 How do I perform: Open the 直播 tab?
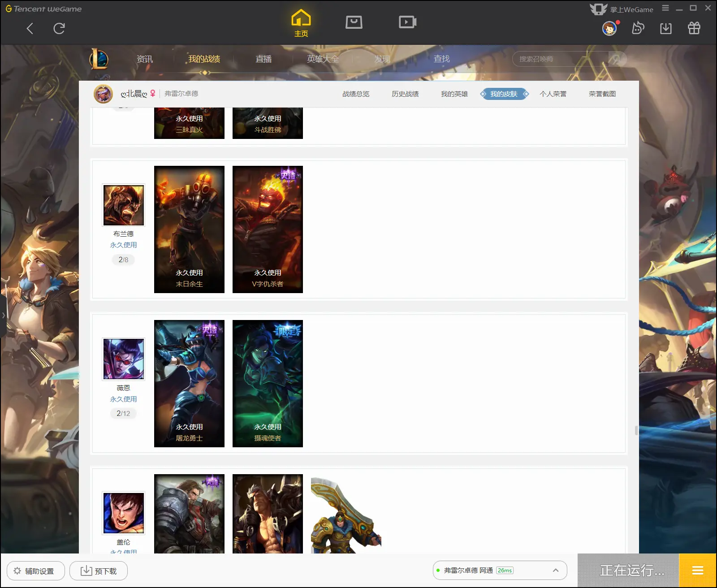pos(263,59)
